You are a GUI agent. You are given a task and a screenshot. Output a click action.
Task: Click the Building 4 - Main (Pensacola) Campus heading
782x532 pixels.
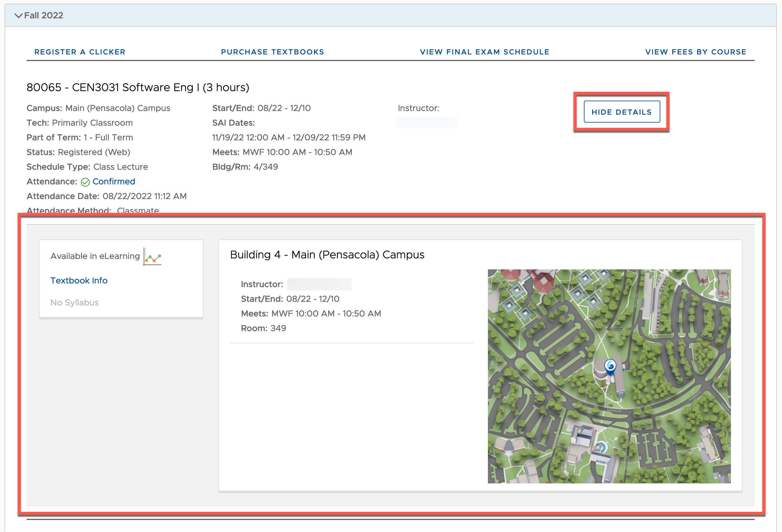(x=327, y=255)
